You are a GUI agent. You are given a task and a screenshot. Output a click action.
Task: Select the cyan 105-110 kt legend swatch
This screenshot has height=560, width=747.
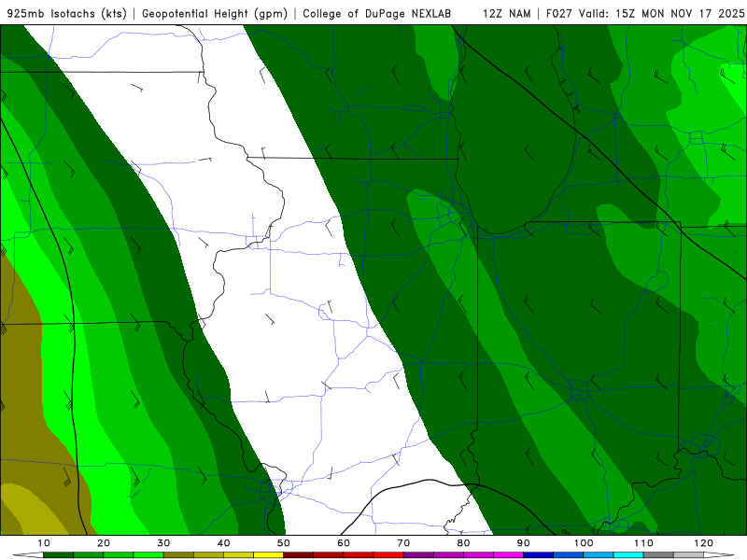pos(628,555)
